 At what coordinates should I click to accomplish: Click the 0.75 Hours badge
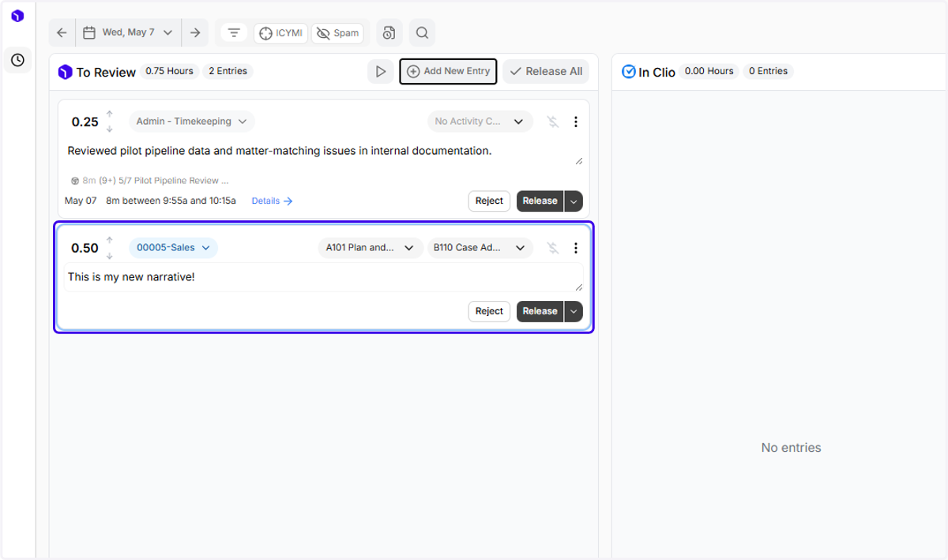[x=169, y=71]
